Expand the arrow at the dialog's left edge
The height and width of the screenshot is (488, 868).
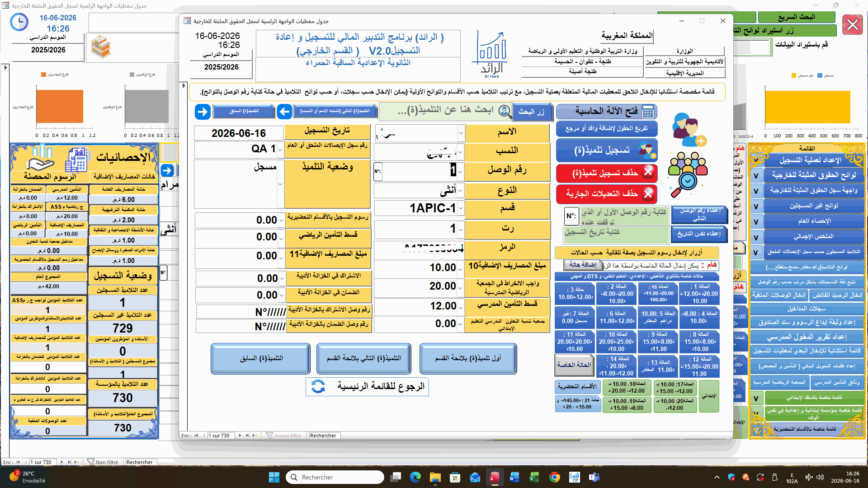184,85
